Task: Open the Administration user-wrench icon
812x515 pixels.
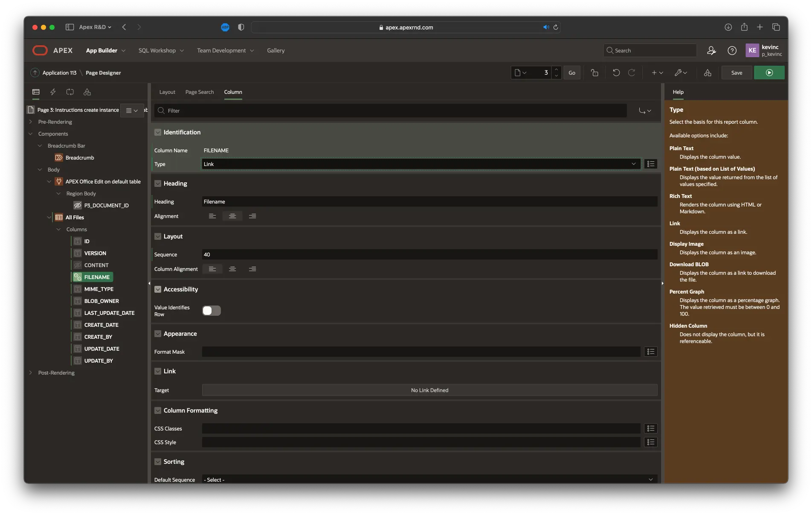Action: tap(711, 50)
